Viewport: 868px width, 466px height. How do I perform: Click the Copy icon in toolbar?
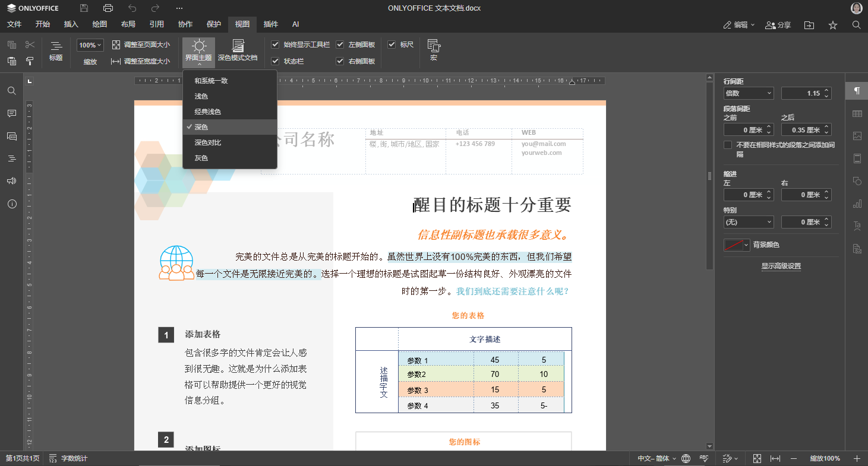(x=12, y=45)
